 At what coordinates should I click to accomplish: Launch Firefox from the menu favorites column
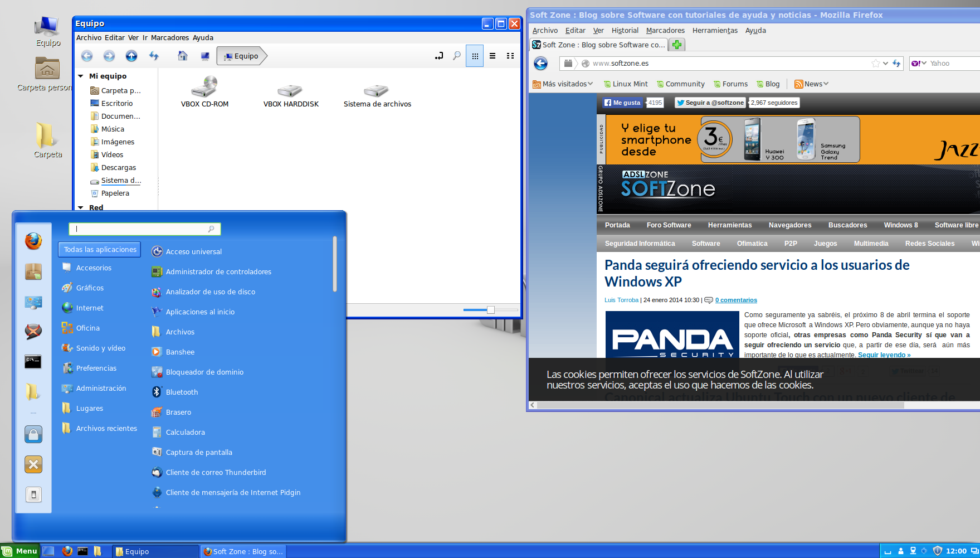[x=33, y=241]
